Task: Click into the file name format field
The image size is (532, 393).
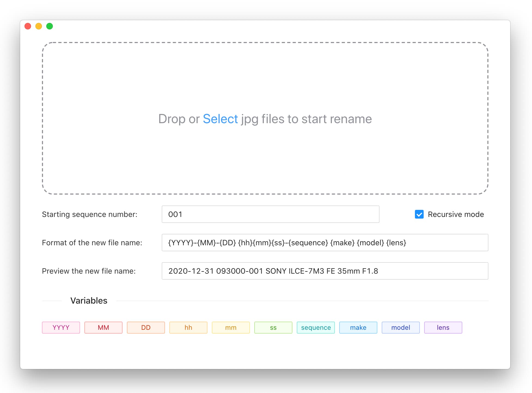Action: click(x=325, y=243)
